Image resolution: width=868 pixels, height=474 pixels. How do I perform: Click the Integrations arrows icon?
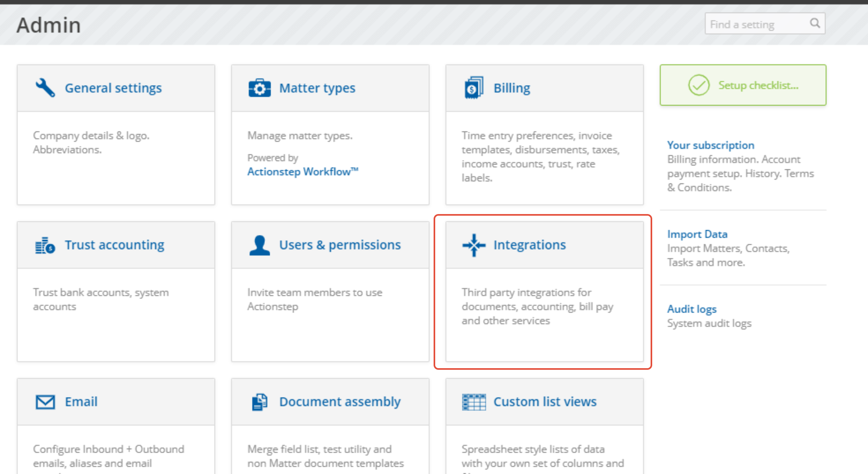point(474,245)
